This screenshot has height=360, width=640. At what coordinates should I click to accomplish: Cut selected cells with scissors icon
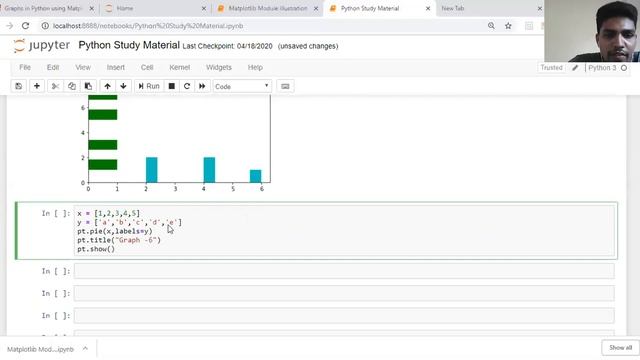coord(55,86)
